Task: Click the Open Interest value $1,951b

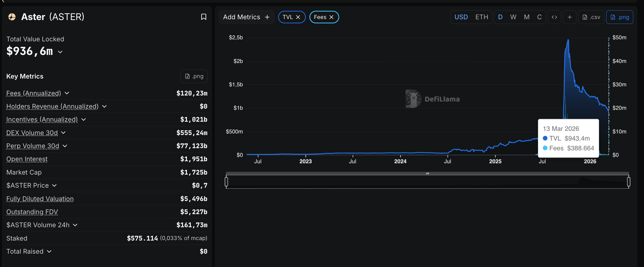Action: pos(194,159)
